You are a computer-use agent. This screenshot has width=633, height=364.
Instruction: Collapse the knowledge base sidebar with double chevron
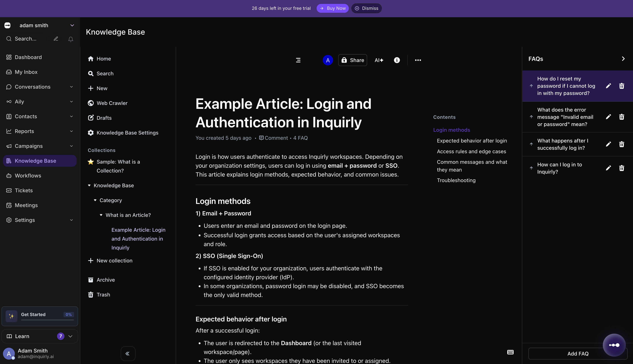(128, 353)
